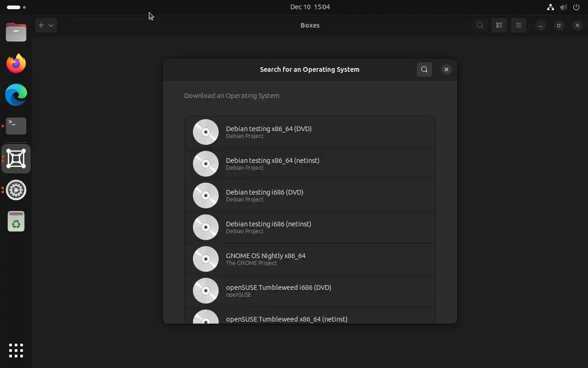
Task: Open the Activities overview pill in the top bar
Action: coord(16,7)
